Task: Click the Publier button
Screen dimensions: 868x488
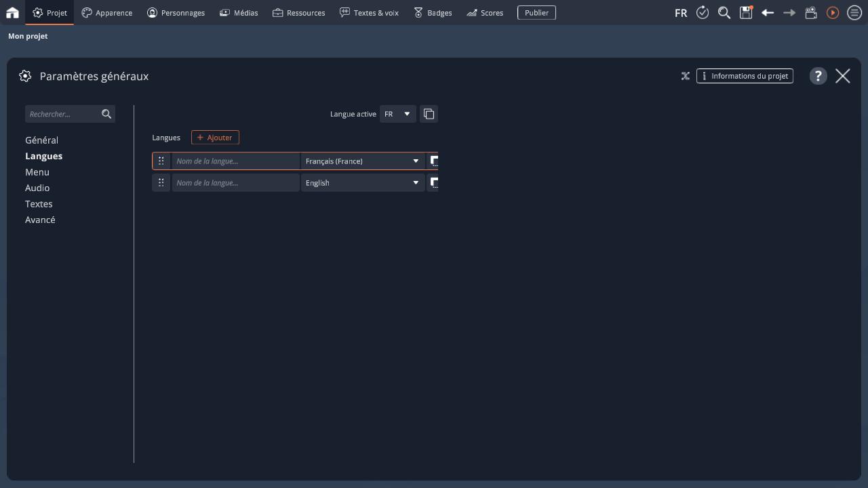Action: [536, 12]
